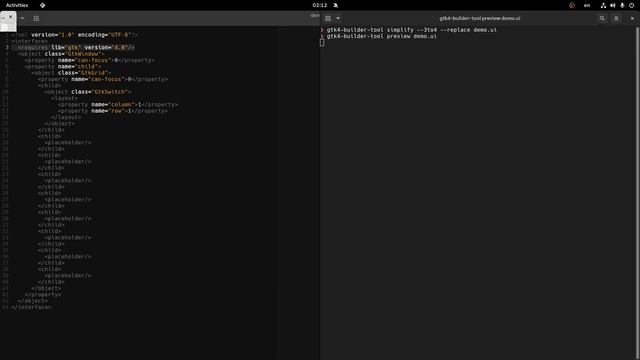Click the terminal title 'gtk4-builder-tool preview demo.ui'
Viewport: 640px width, 360px height.
(x=480, y=18)
